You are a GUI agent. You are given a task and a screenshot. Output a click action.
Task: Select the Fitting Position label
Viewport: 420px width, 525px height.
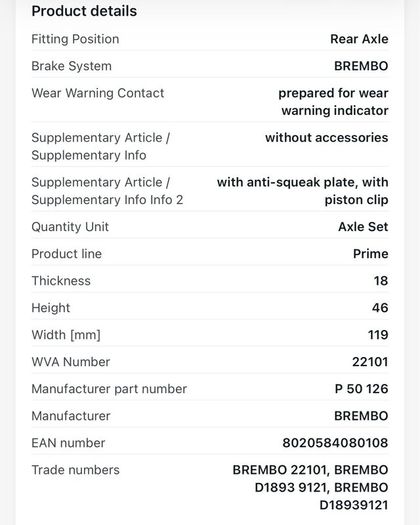coord(75,39)
